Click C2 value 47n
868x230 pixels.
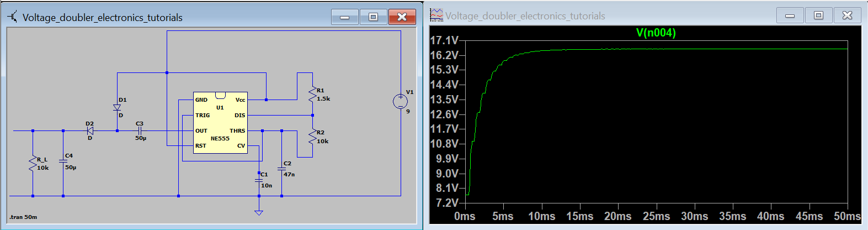[x=289, y=174]
